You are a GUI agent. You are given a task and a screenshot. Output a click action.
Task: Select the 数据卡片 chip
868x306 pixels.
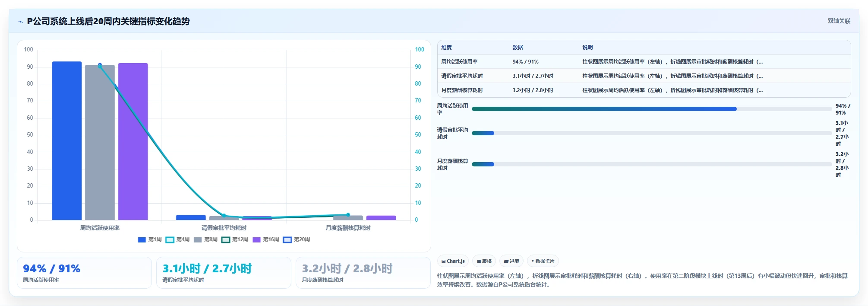[543, 261]
